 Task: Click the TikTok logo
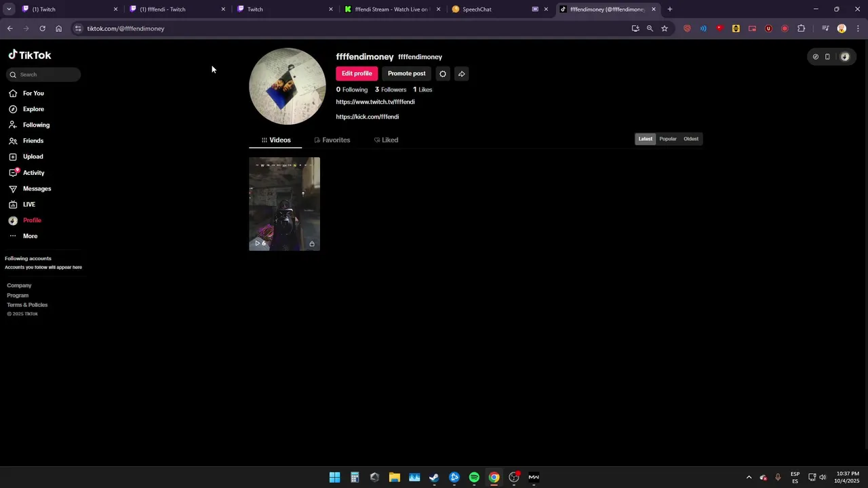click(30, 55)
